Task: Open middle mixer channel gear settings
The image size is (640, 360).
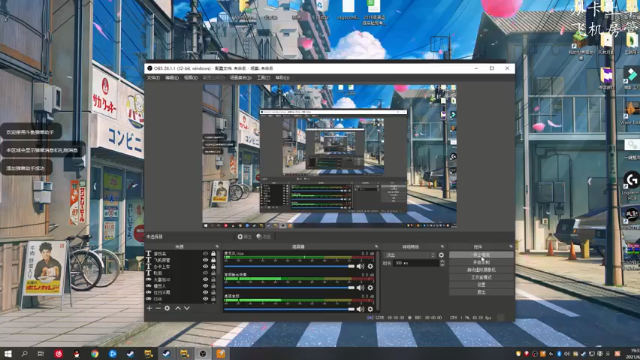Action: pos(370,288)
